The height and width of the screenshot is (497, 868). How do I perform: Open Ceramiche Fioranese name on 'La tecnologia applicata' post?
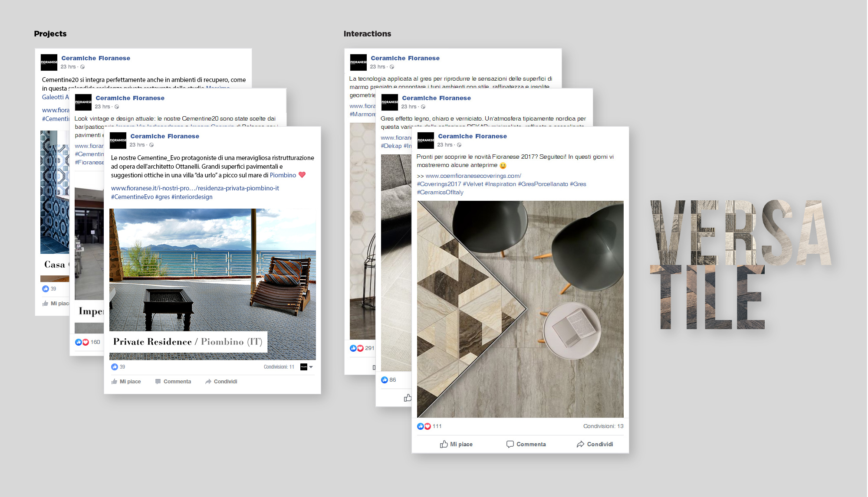coord(405,58)
